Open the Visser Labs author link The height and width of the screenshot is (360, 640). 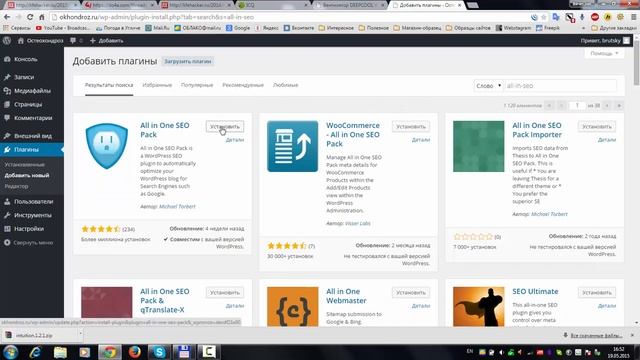(358, 223)
